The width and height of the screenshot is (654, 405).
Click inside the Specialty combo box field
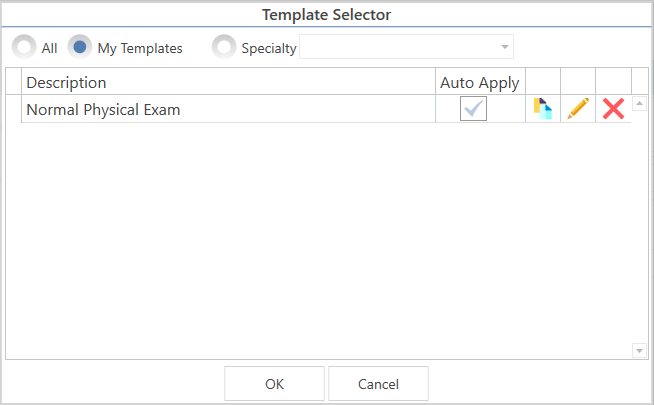[x=406, y=47]
